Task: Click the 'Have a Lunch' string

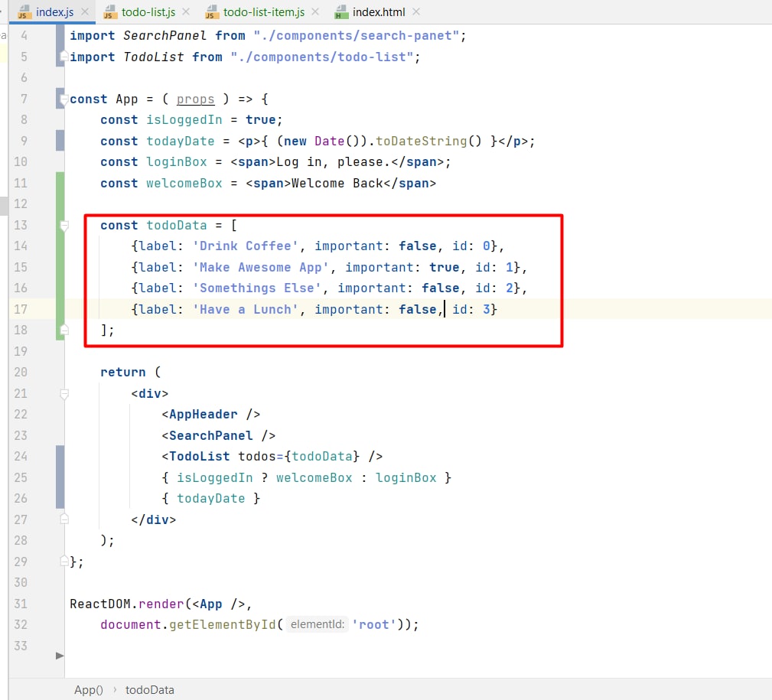Action: click(246, 310)
